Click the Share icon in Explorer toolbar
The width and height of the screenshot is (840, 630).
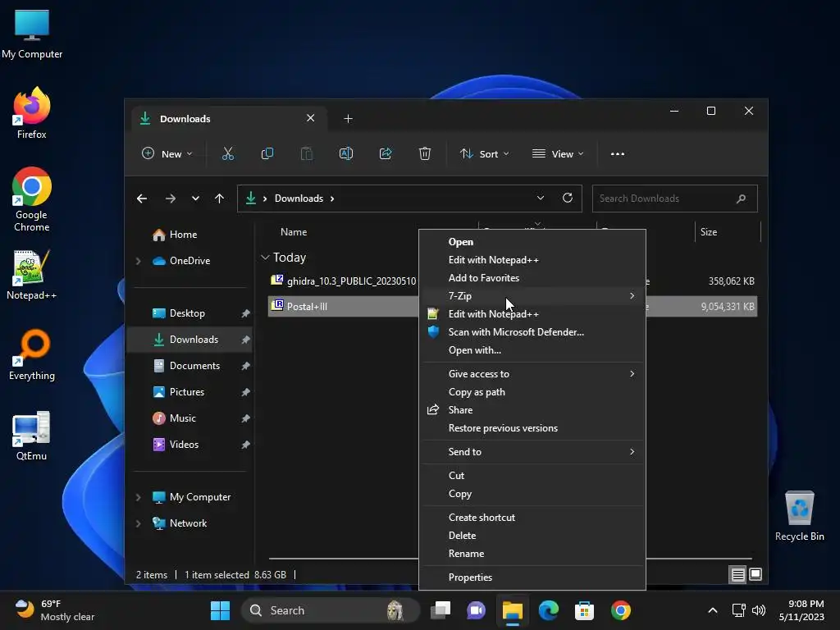[386, 153]
